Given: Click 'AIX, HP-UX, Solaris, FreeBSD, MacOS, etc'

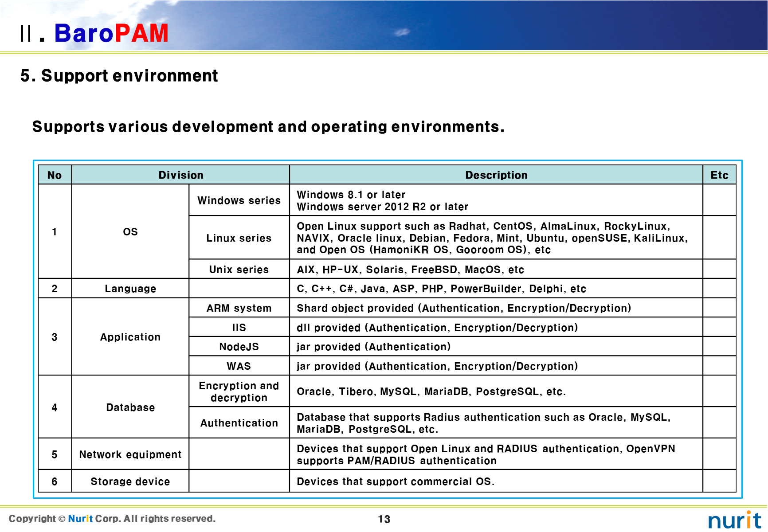Looking at the screenshot, I should pyautogui.click(x=411, y=270).
